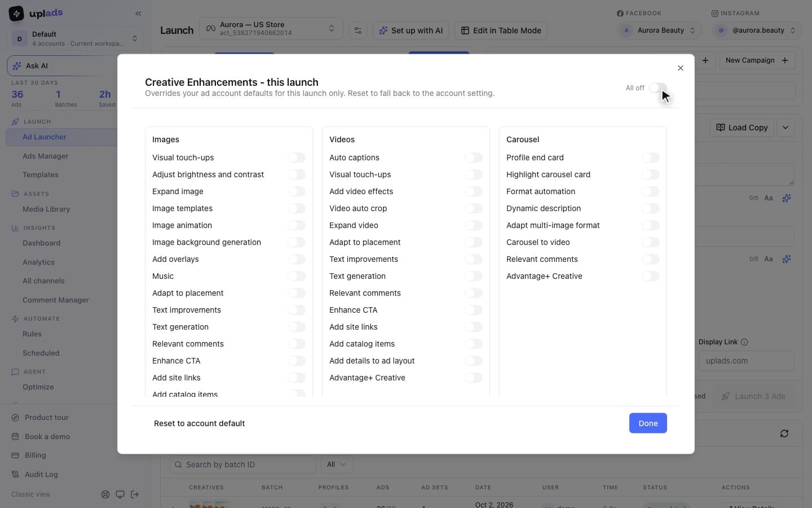
Task: Open the All filter dropdown by batch search
Action: [337, 465]
